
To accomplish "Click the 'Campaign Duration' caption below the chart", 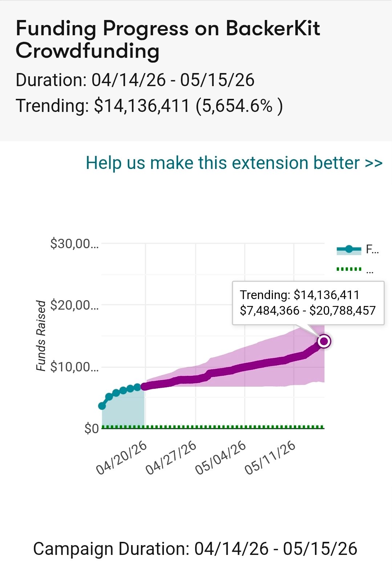I will tap(195, 548).
